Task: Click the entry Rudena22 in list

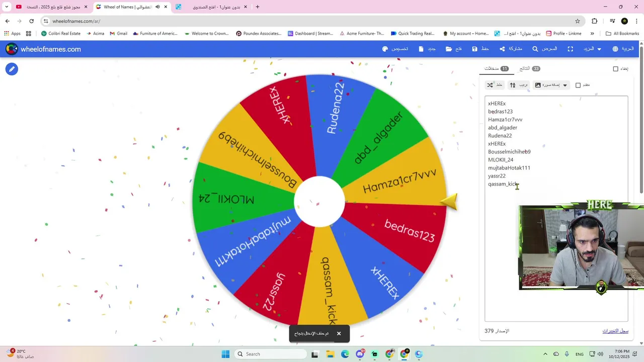Action: [500, 136]
